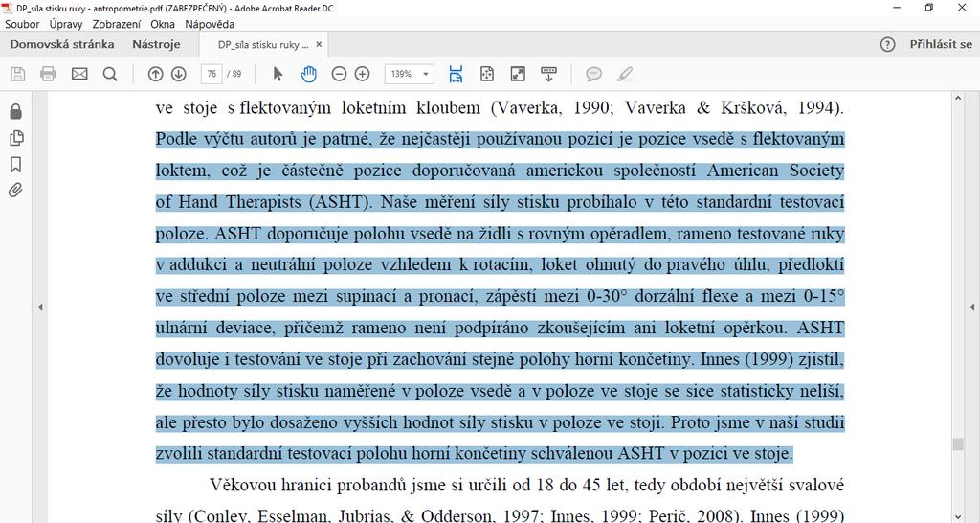The height and width of the screenshot is (523, 980).
Task: Open the Okna menu
Action: pos(163,24)
